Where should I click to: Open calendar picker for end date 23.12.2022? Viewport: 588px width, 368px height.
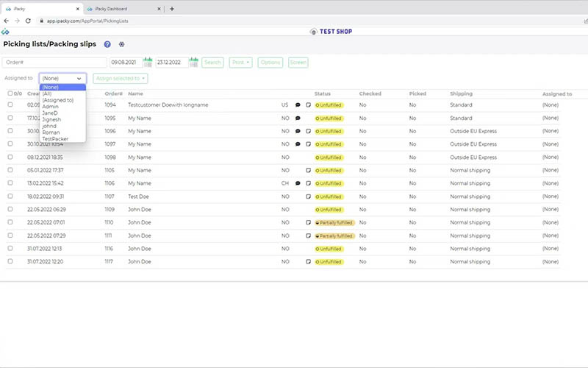tap(193, 63)
